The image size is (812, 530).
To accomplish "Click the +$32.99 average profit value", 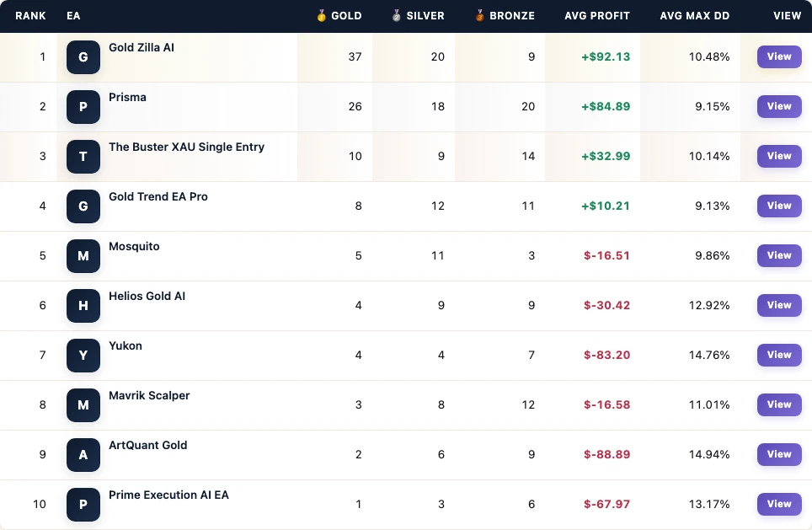I will click(606, 157).
